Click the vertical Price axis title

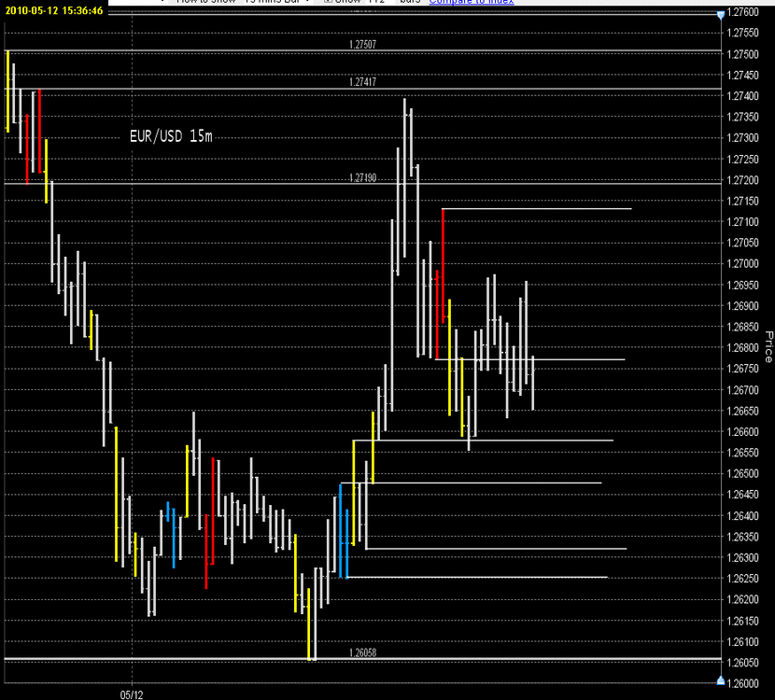tap(768, 347)
